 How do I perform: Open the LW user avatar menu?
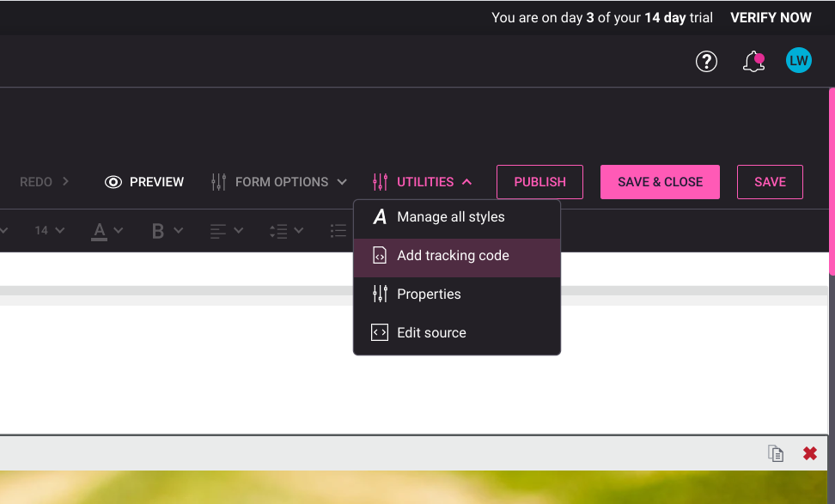point(798,61)
